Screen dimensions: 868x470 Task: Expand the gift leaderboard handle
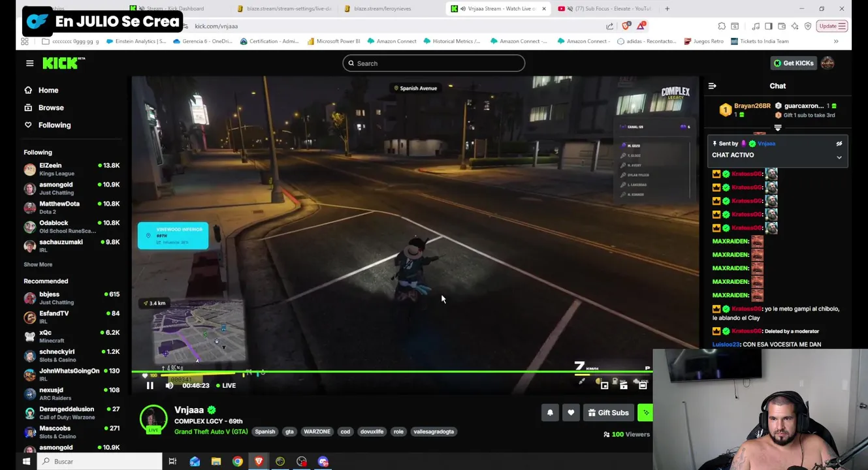coord(778,128)
